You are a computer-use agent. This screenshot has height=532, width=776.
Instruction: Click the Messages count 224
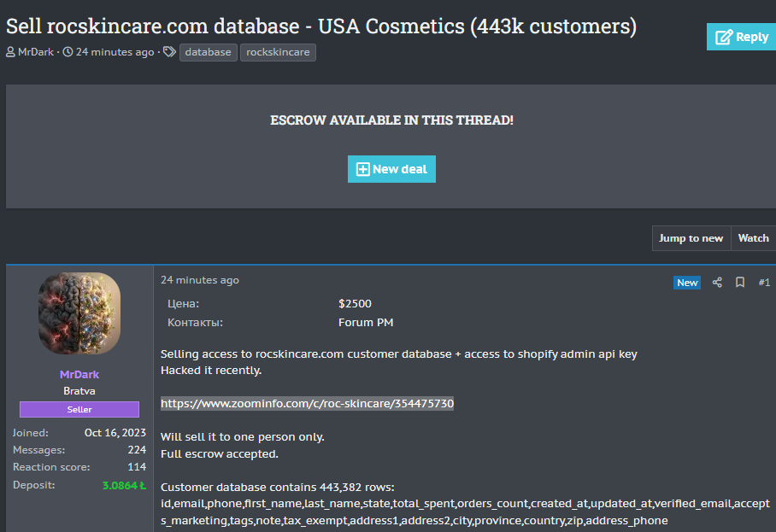137,450
